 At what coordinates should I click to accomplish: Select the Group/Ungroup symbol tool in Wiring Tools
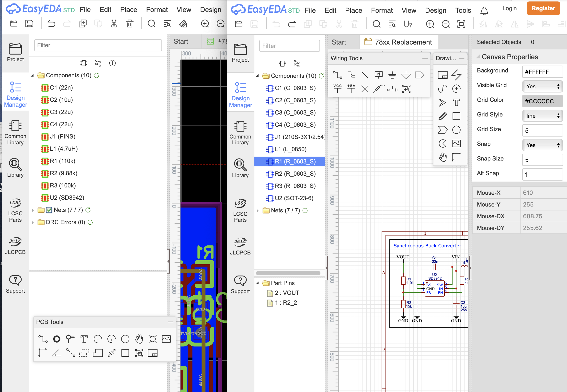406,89
